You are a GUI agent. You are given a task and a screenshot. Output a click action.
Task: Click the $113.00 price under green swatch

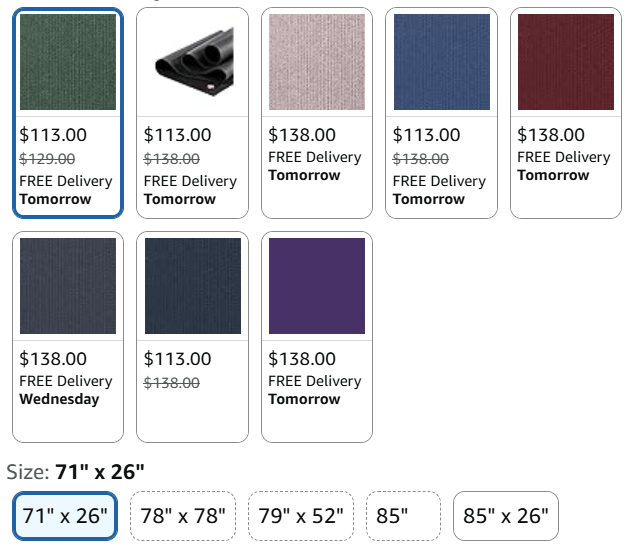53,135
